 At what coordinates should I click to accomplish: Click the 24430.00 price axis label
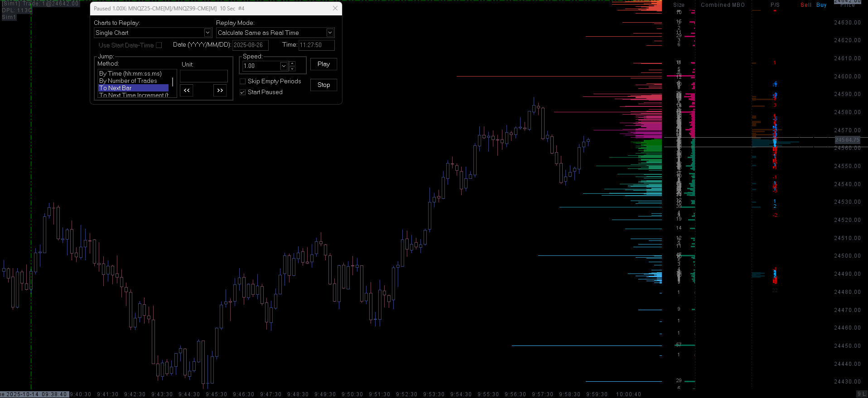pos(847,382)
